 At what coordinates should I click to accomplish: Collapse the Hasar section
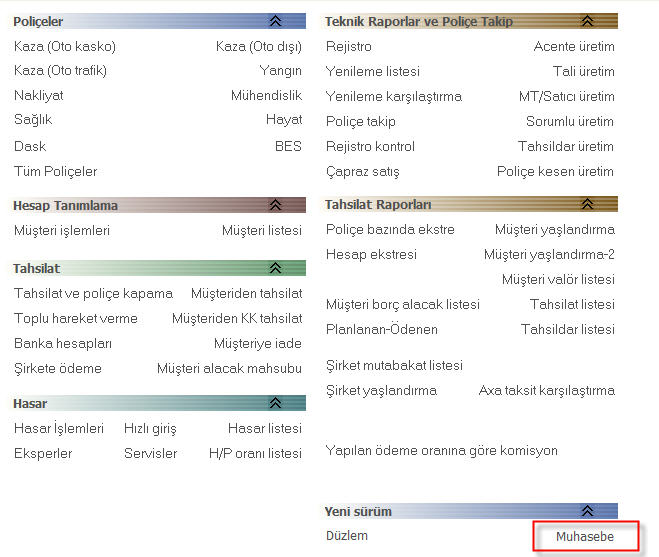coord(275,403)
